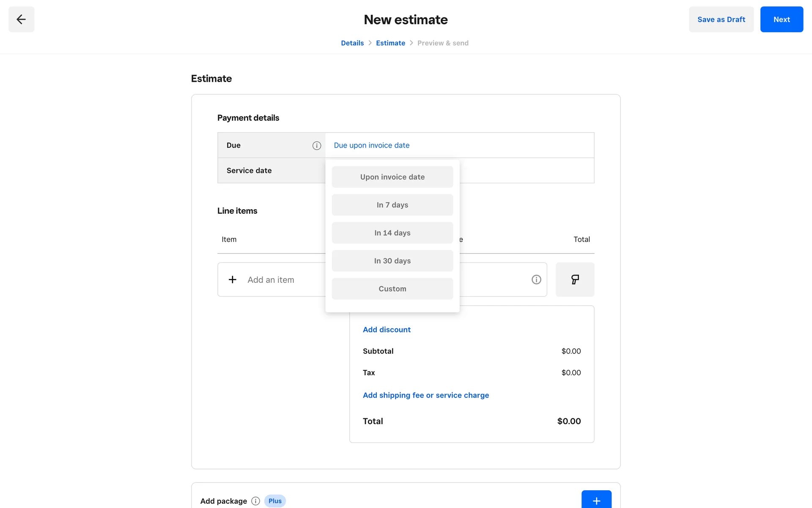The height and width of the screenshot is (508, 812).
Task: Click Add discount link
Action: 386,330
